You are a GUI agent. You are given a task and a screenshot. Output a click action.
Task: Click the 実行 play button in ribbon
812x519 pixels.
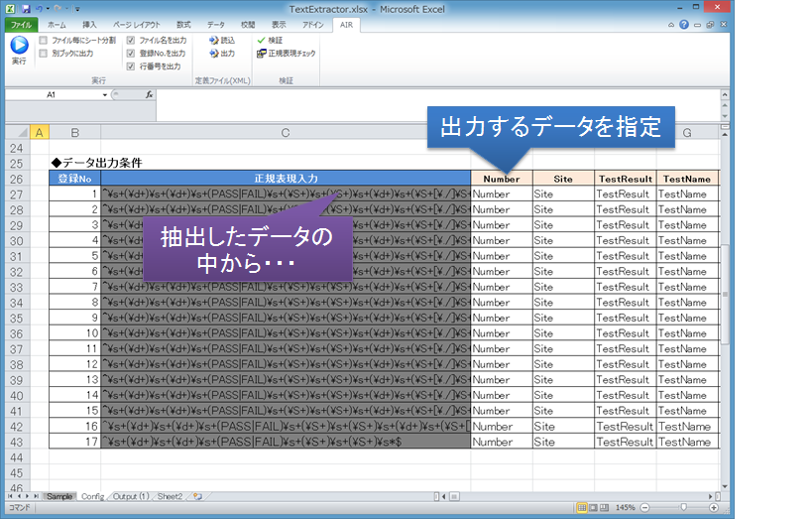click(x=19, y=46)
